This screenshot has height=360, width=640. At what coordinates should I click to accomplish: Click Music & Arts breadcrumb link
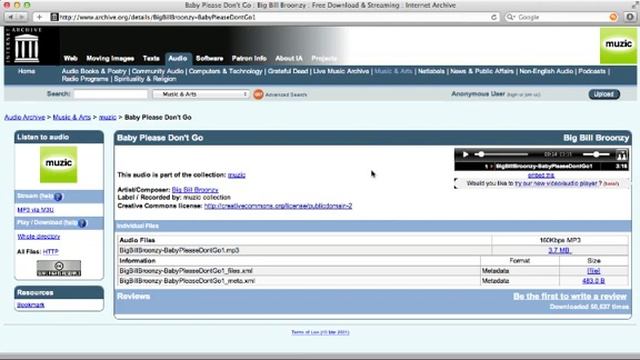click(72, 117)
